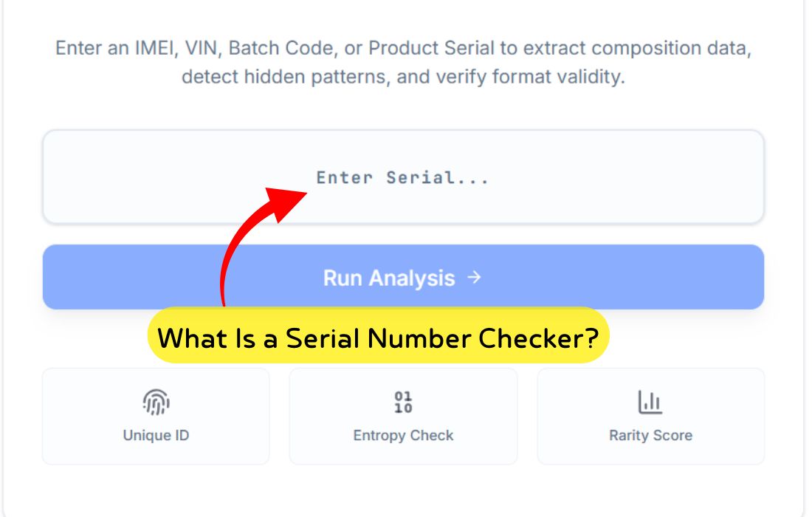Click the Unique ID label text
The width and height of the screenshot is (812, 517).
tap(156, 436)
